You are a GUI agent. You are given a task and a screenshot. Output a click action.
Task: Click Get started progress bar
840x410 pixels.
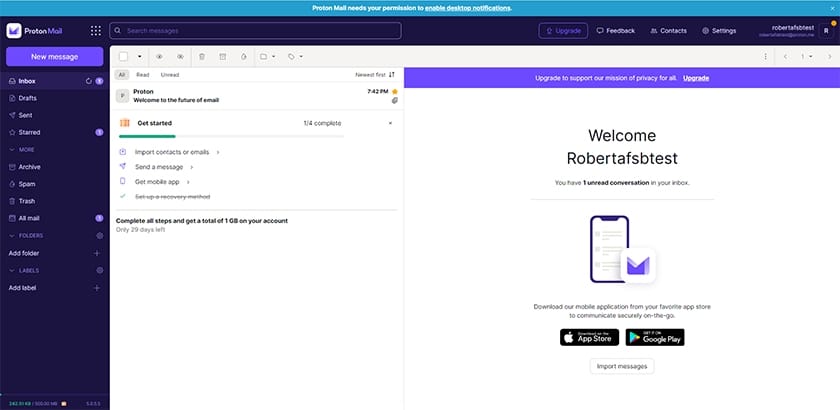coord(231,137)
